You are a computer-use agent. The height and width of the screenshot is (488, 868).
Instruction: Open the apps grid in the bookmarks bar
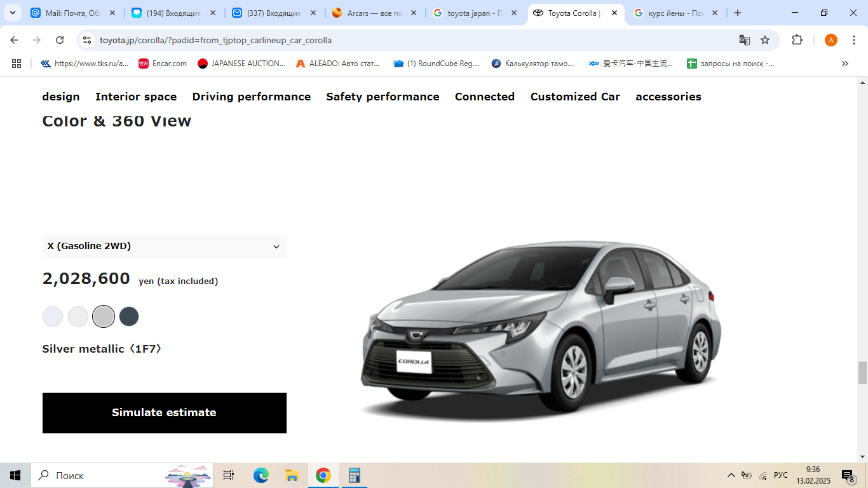pyautogui.click(x=17, y=64)
